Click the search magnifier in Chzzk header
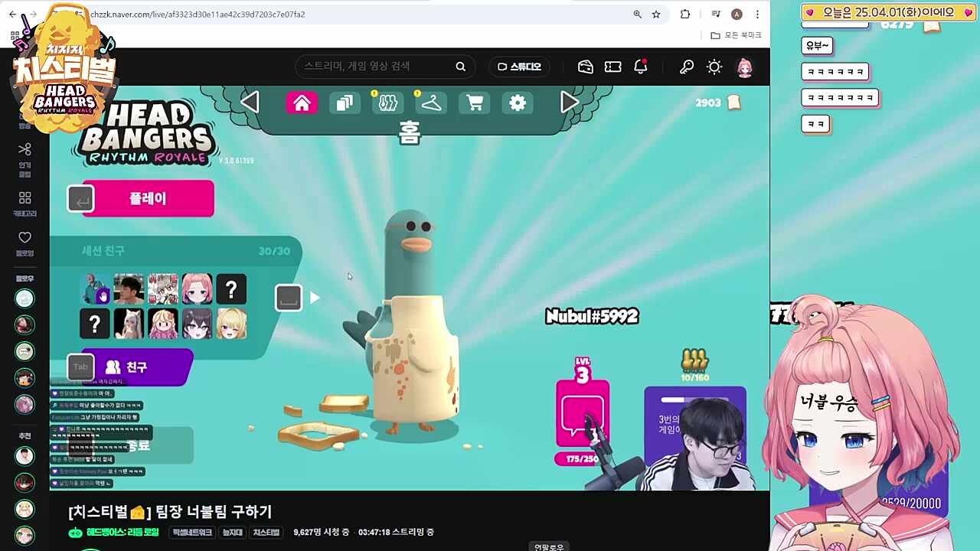Image resolution: width=980 pixels, height=551 pixels. pyautogui.click(x=461, y=67)
